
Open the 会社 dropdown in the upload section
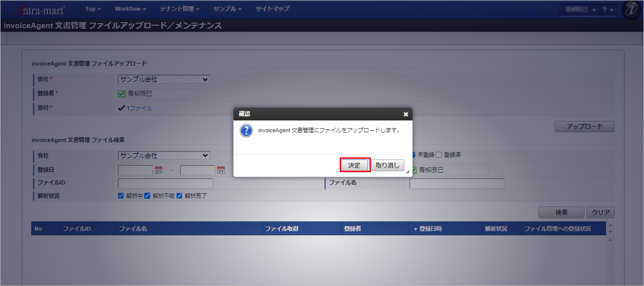pos(164,79)
